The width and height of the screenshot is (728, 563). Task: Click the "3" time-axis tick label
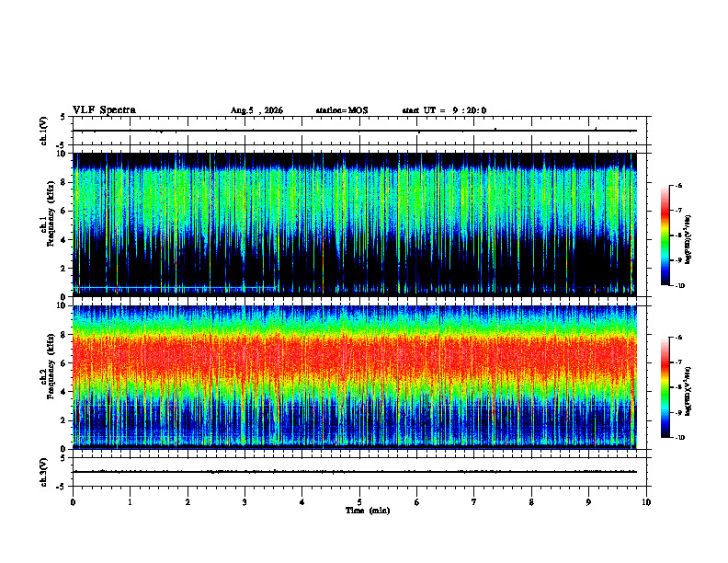[x=245, y=502]
